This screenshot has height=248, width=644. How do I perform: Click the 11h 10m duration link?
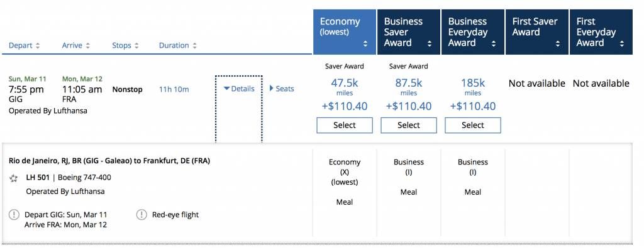pyautogui.click(x=174, y=89)
